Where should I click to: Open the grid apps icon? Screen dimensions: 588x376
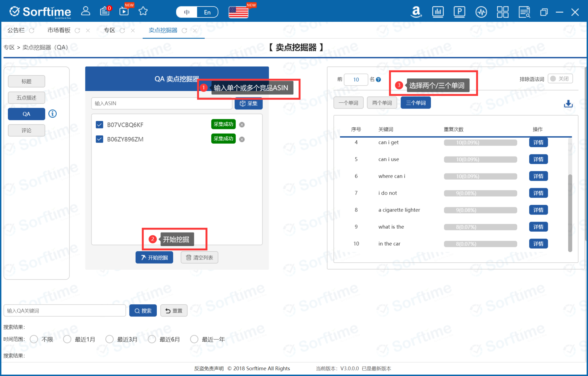(503, 12)
